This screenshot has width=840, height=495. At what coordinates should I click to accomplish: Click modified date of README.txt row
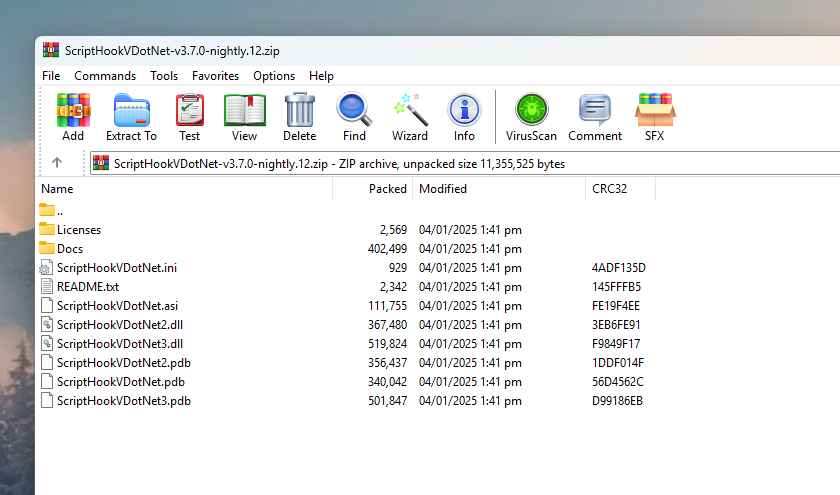(x=470, y=287)
